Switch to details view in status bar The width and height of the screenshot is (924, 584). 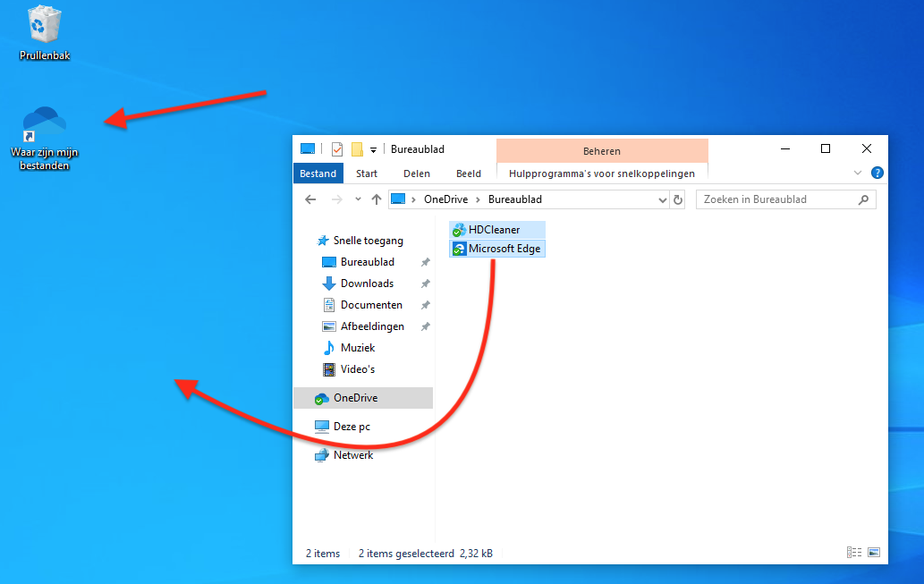click(x=853, y=553)
